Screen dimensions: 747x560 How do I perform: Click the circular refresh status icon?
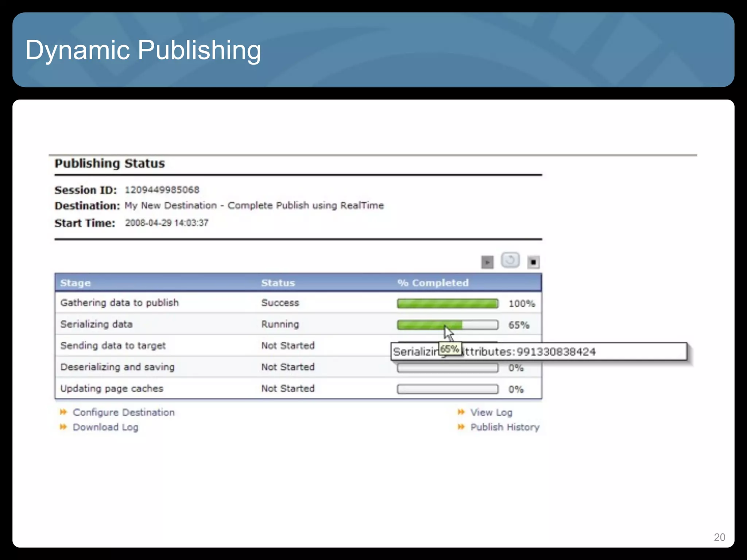(x=510, y=260)
